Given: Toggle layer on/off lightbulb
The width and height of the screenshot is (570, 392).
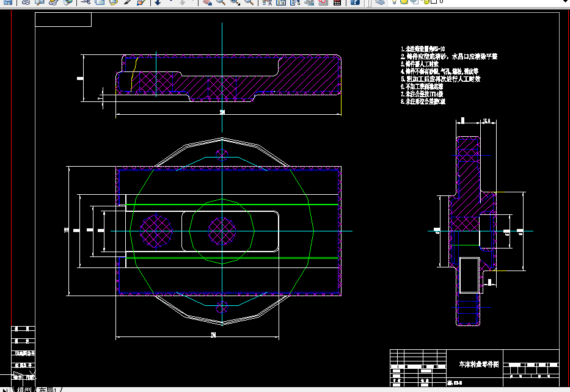Looking at the screenshot, I should (394, 2).
